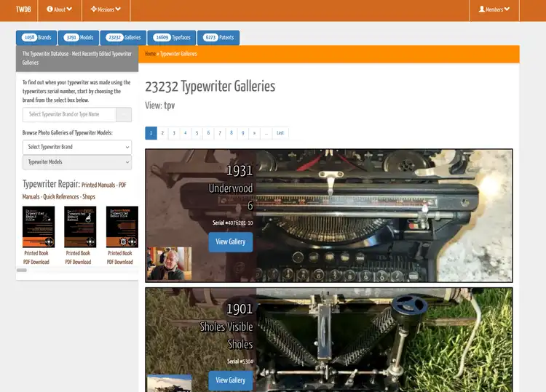Go to pagination page 1
546x392 pixels.
151,133
